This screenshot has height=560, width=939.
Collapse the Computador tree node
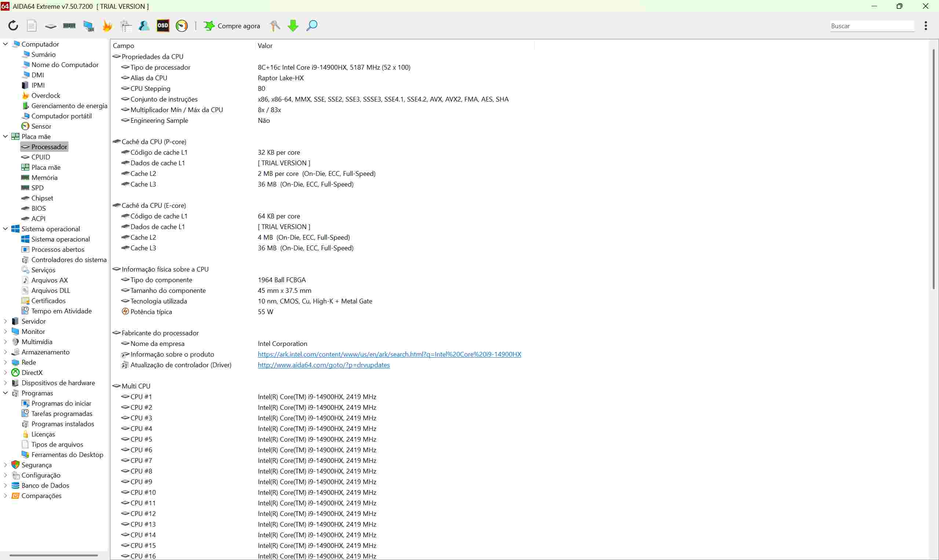tap(5, 44)
